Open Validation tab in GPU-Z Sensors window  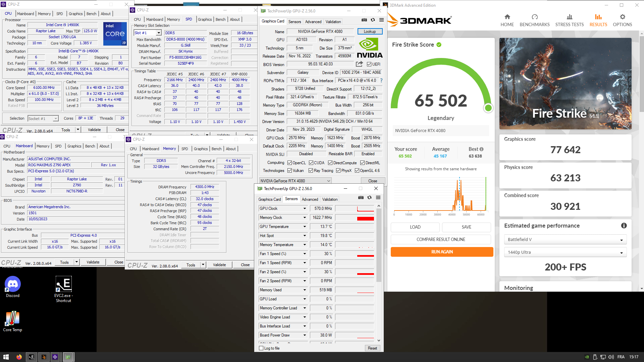click(x=330, y=199)
